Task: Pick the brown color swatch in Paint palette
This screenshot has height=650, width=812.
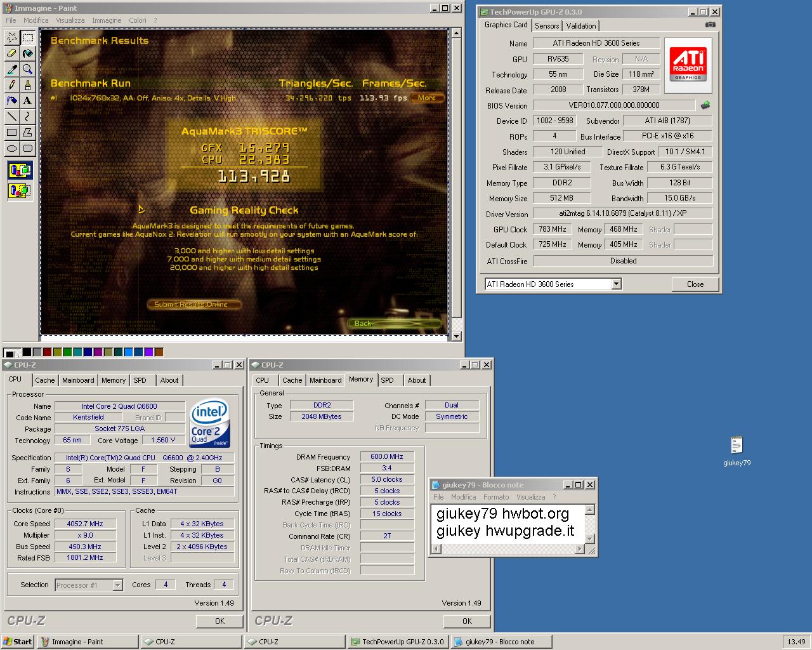Action: point(159,352)
